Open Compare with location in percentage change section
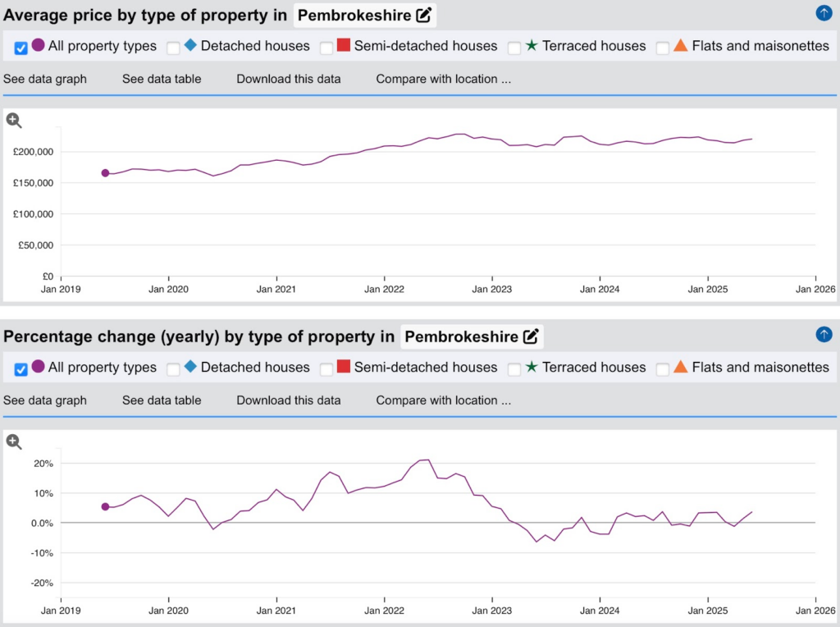Viewport: 840px width, 627px height. pos(443,400)
